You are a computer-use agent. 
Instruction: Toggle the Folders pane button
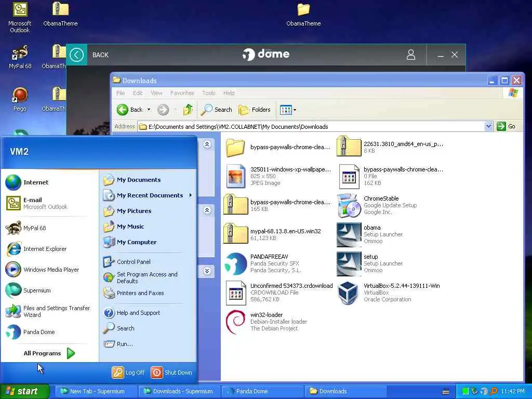255,110
